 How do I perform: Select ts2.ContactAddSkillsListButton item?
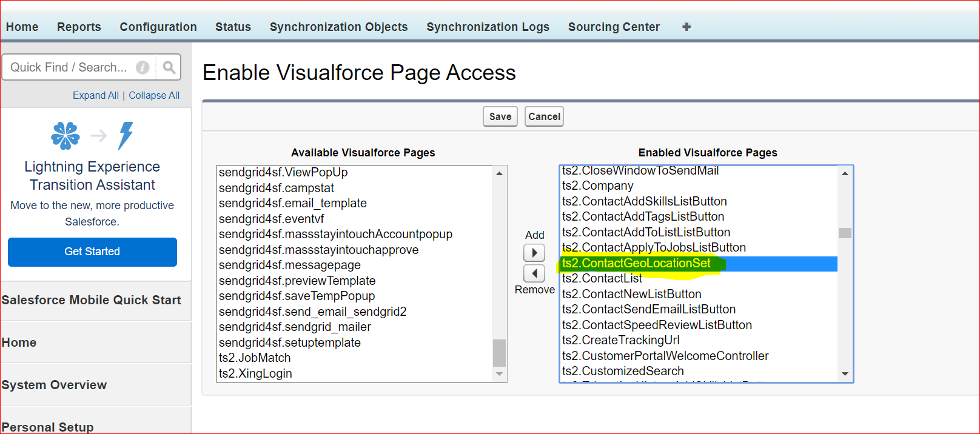[699, 201]
